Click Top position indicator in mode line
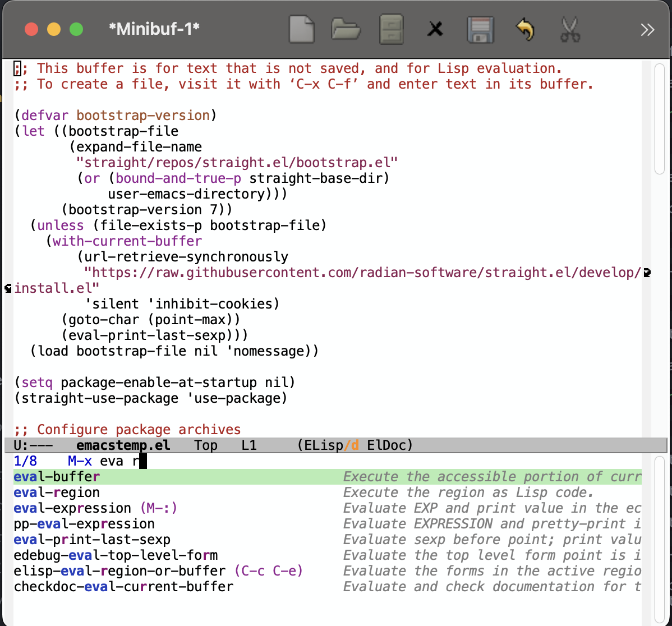Viewport: 672px width, 626px height. click(x=206, y=445)
